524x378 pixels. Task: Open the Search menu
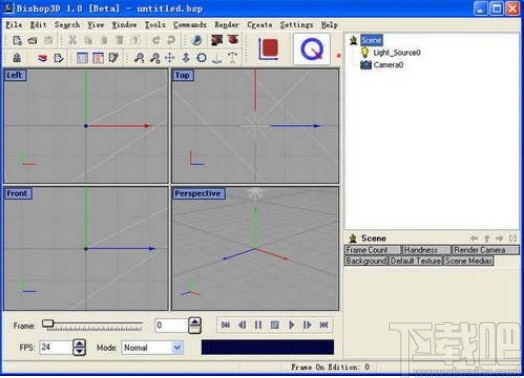pyautogui.click(x=67, y=25)
